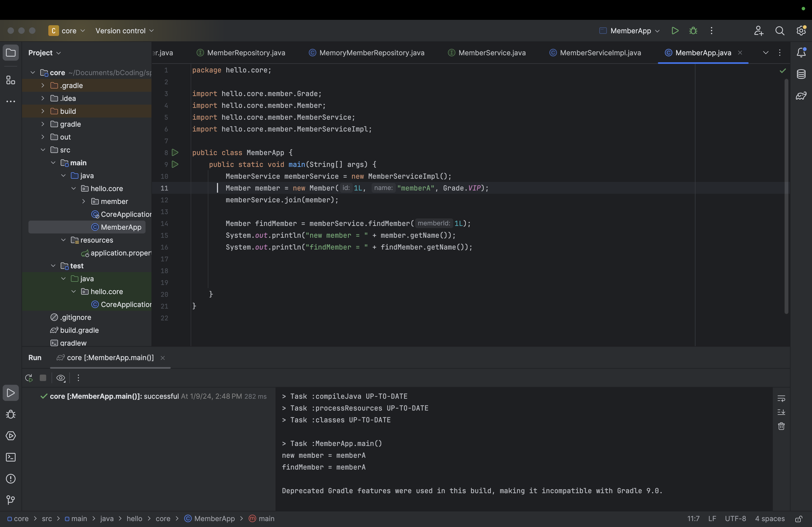Debug MemberApp with the bug icon
812x527 pixels.
pos(693,31)
